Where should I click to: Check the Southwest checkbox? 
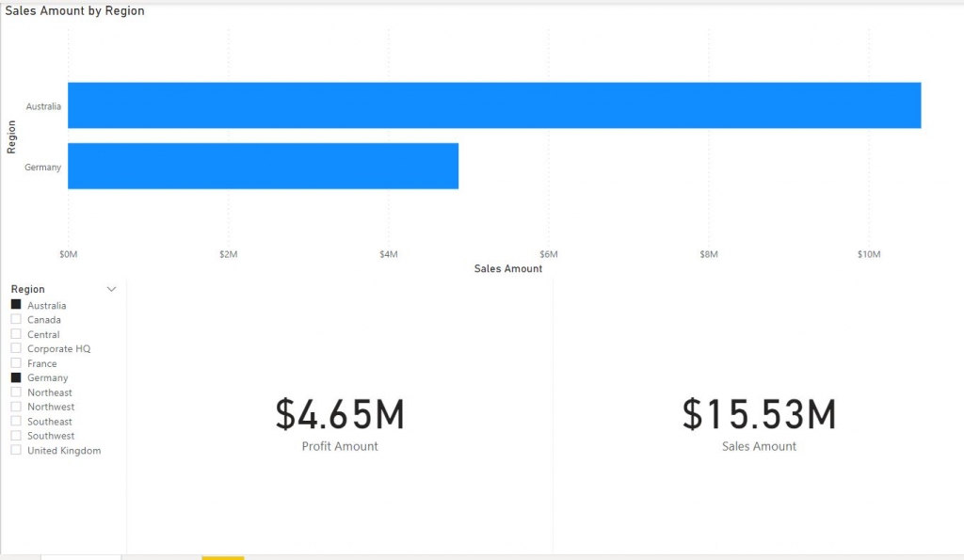14,435
